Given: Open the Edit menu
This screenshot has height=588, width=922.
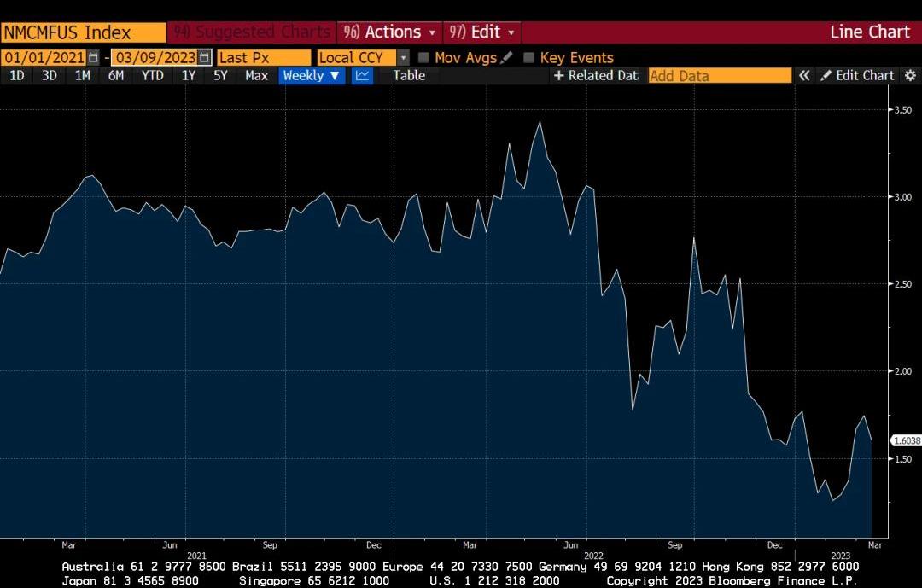Looking at the screenshot, I should coord(482,32).
